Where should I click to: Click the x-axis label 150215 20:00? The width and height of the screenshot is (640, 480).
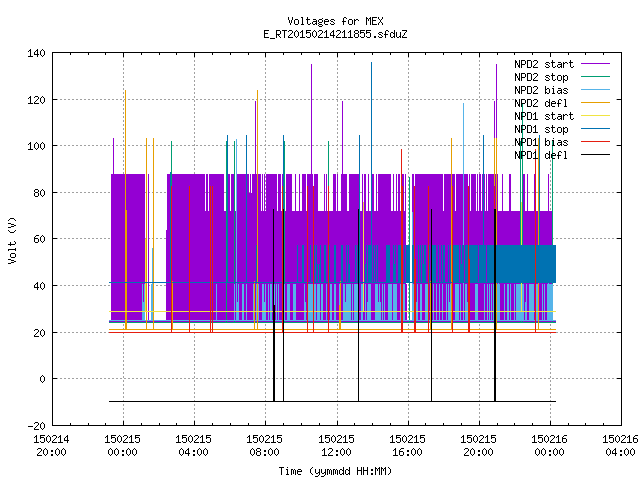(x=478, y=446)
